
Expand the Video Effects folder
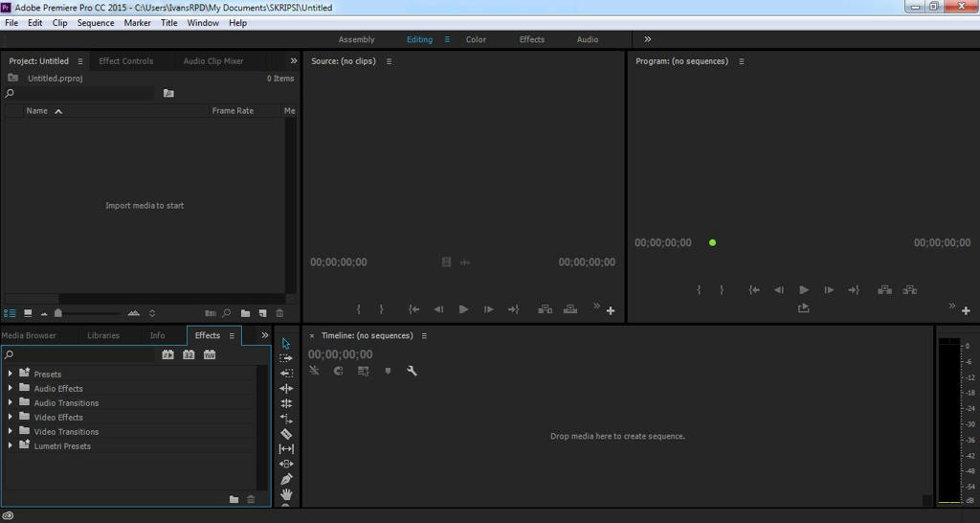(x=10, y=417)
